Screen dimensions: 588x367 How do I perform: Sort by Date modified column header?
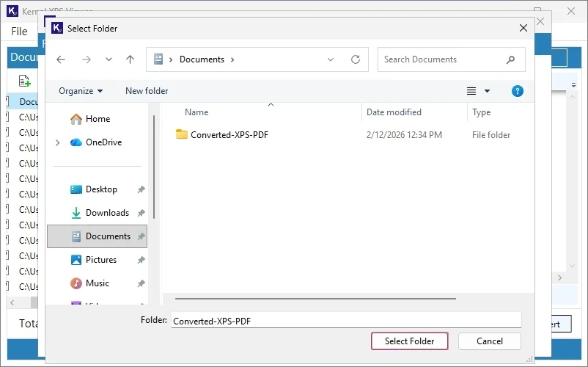(x=394, y=112)
